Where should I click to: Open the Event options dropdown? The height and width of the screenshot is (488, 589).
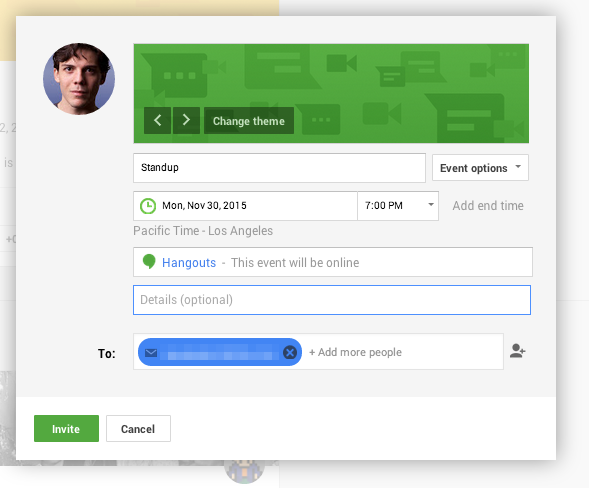480,168
